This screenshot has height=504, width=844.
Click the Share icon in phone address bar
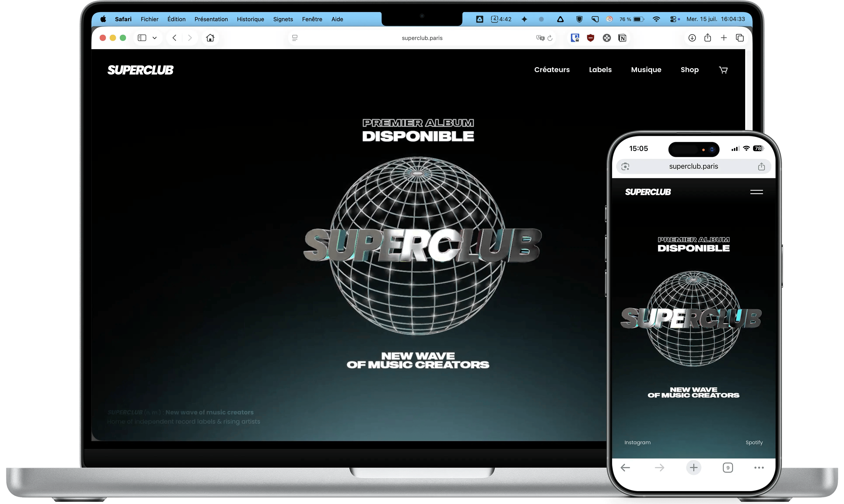(x=761, y=166)
